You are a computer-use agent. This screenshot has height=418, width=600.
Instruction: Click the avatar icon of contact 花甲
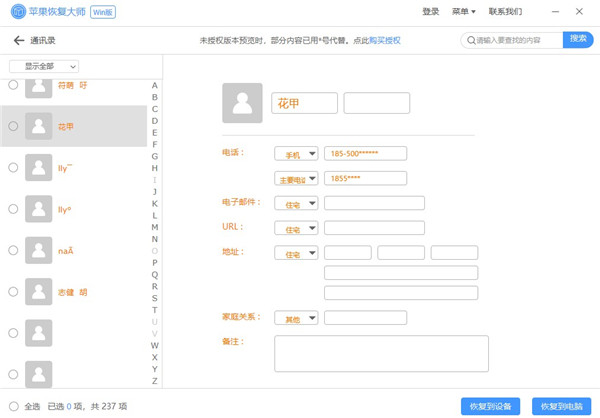(39, 126)
